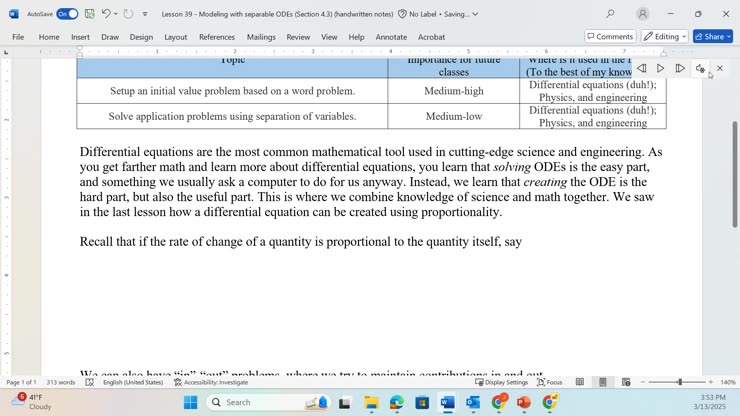
Task: Click the zoom out minus button
Action: point(643,382)
